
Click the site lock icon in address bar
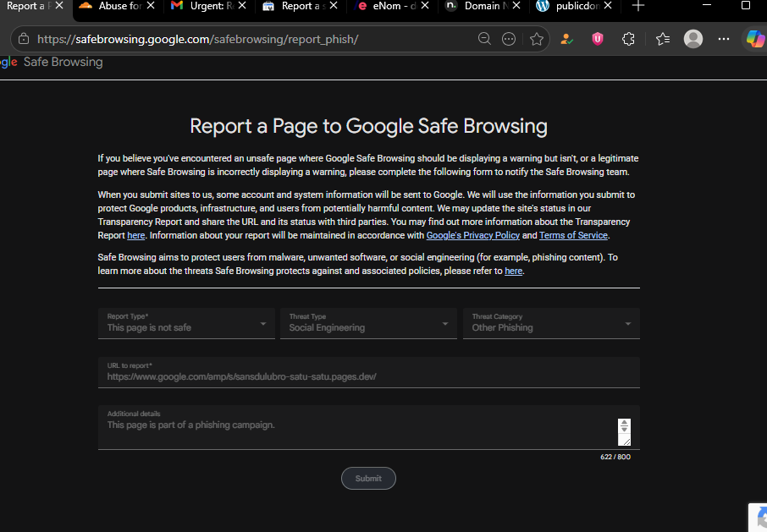click(24, 39)
